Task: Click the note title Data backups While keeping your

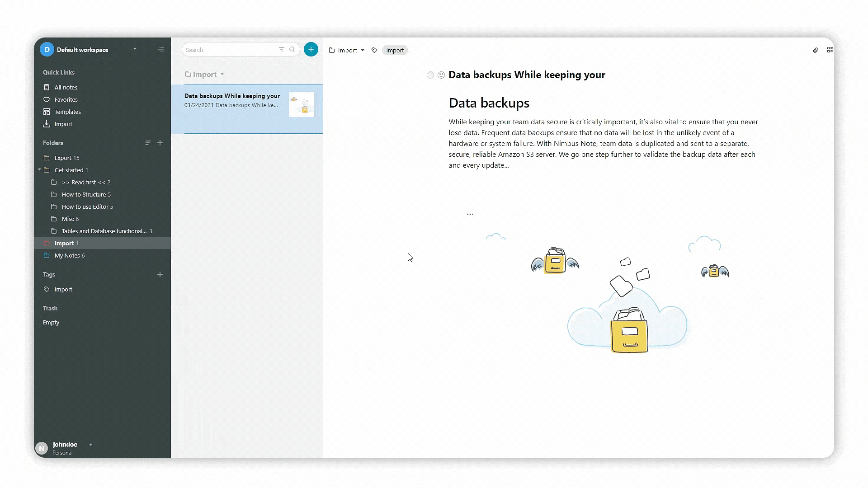Action: [x=527, y=75]
